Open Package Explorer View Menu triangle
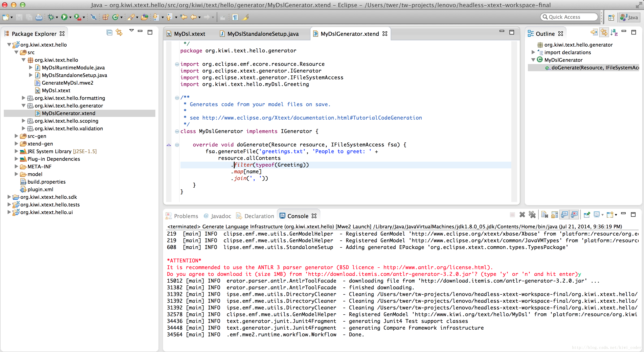Image resolution: width=644 pixels, height=352 pixels. 132,30
